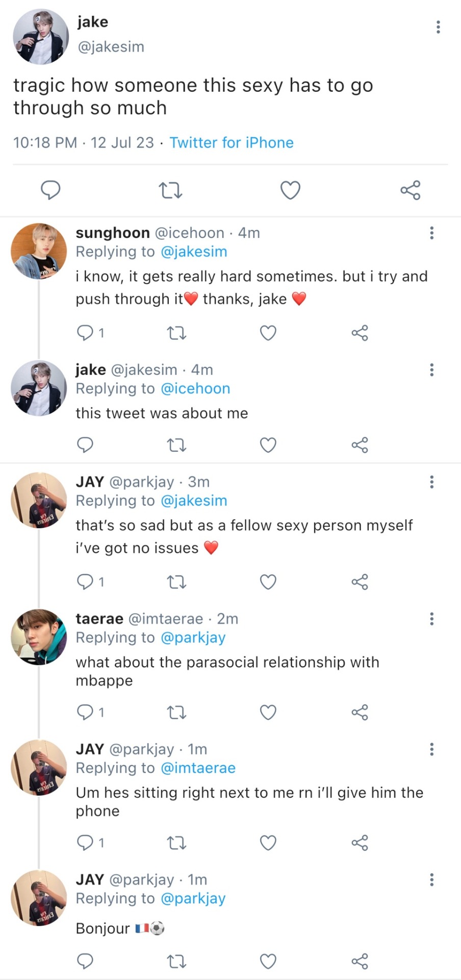Open reply thread on taerae's tweet
461x980 pixels.
[85, 712]
